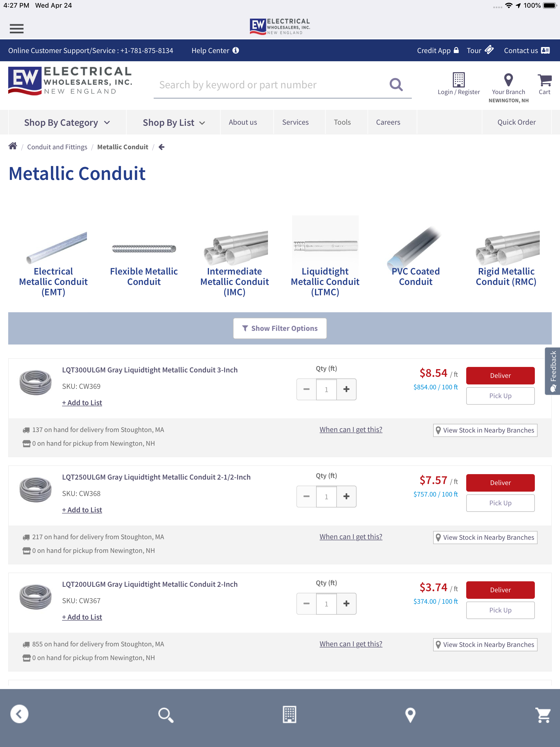
Task: Click Deliver for the 3-Inch conduit
Action: coord(500,375)
